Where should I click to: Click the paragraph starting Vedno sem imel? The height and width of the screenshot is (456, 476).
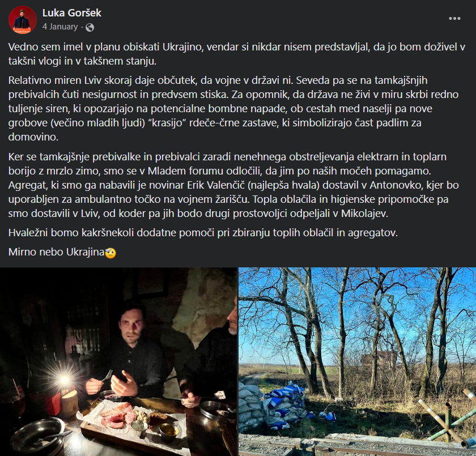[x=237, y=54]
